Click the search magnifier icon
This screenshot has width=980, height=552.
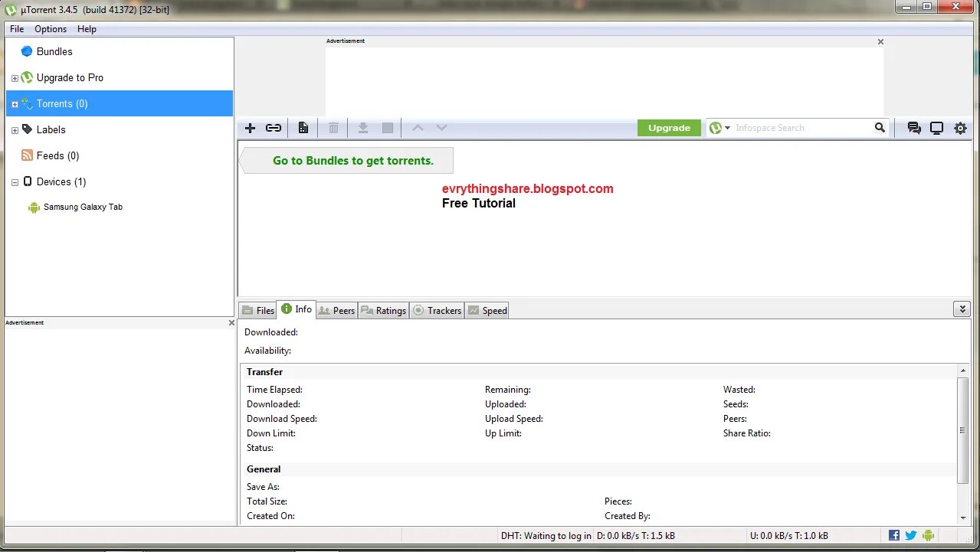[x=880, y=128]
